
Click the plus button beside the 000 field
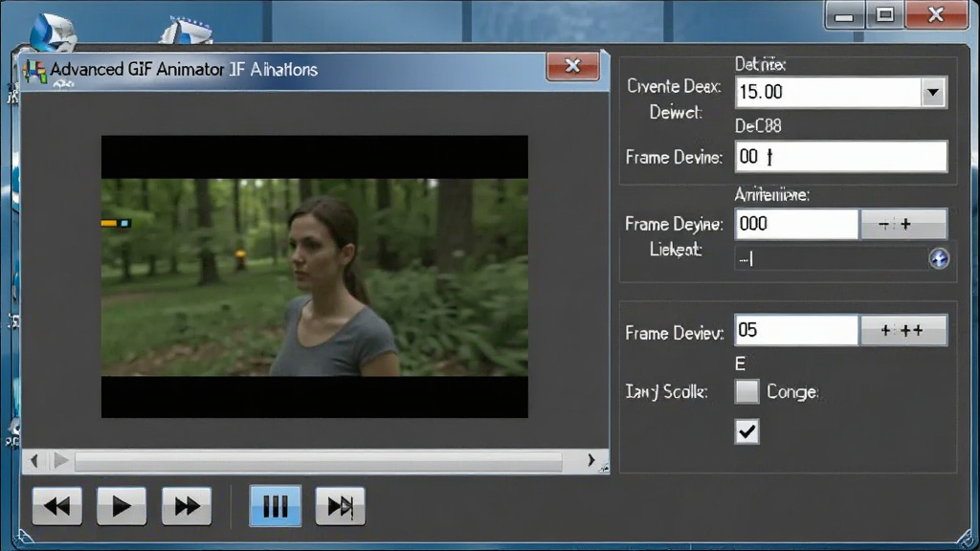[903, 224]
